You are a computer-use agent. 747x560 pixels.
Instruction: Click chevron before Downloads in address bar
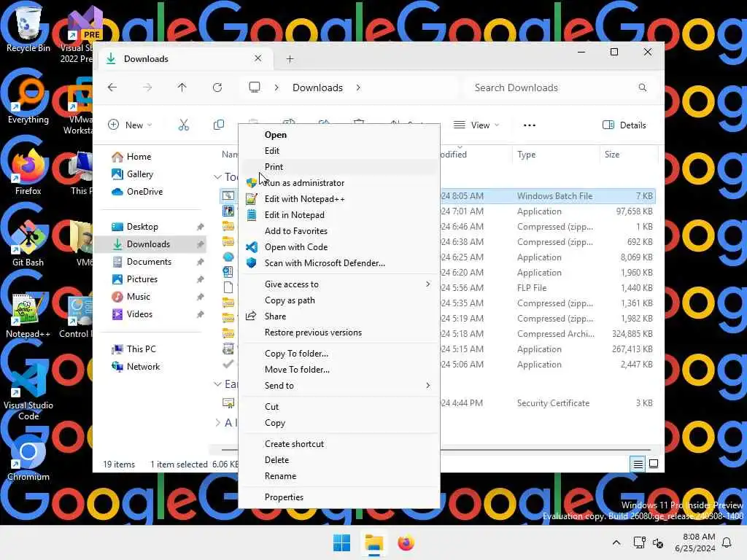(276, 87)
